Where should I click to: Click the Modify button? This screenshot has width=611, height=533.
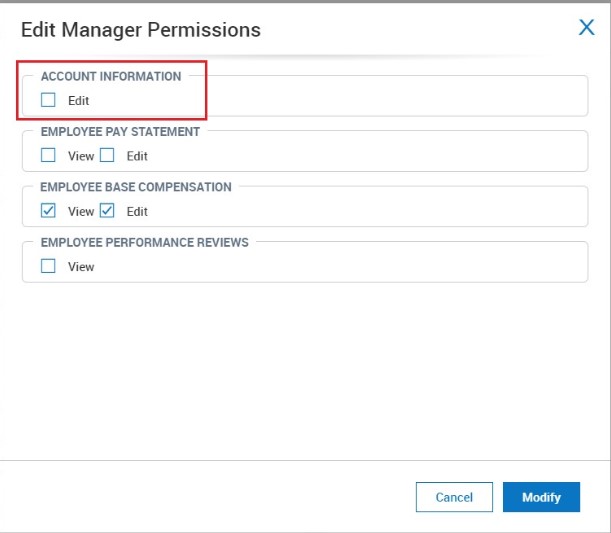coord(541,497)
